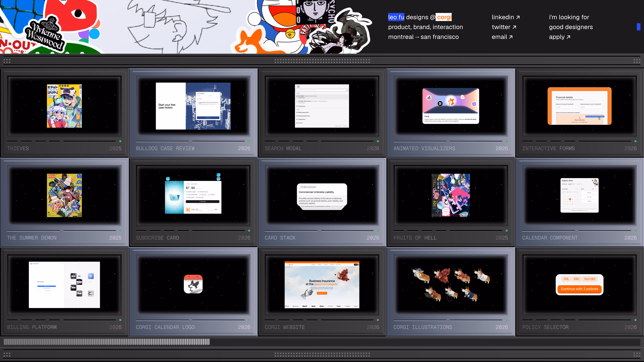Click Continue with 3 policies button
This screenshot has height=362, width=644.
(579, 289)
